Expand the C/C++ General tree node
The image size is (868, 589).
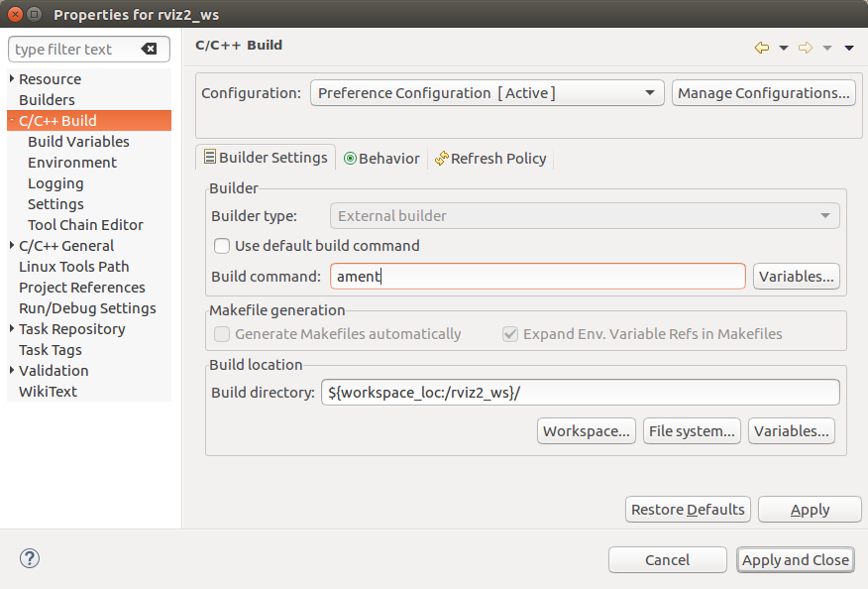pyautogui.click(x=12, y=246)
